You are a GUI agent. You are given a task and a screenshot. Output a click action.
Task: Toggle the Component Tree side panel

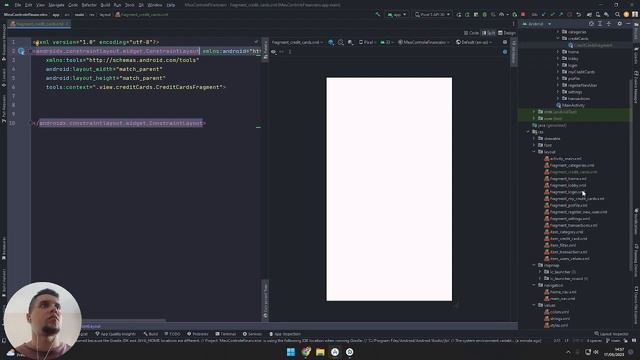coord(265,300)
